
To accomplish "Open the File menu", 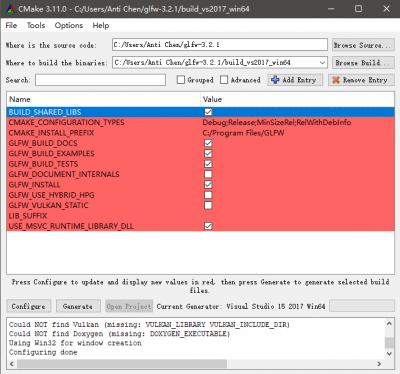I will [11, 26].
